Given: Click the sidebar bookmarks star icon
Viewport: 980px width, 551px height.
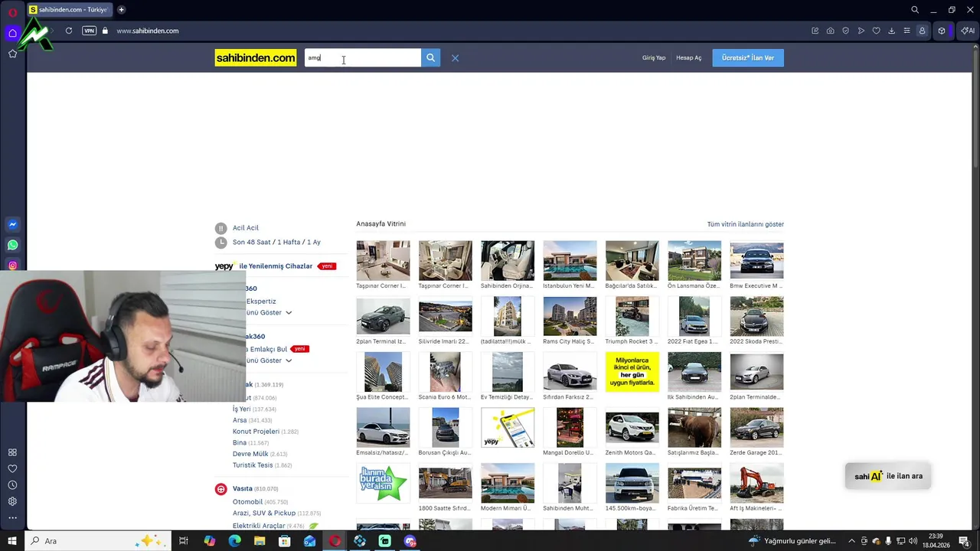Looking at the screenshot, I should [x=12, y=54].
